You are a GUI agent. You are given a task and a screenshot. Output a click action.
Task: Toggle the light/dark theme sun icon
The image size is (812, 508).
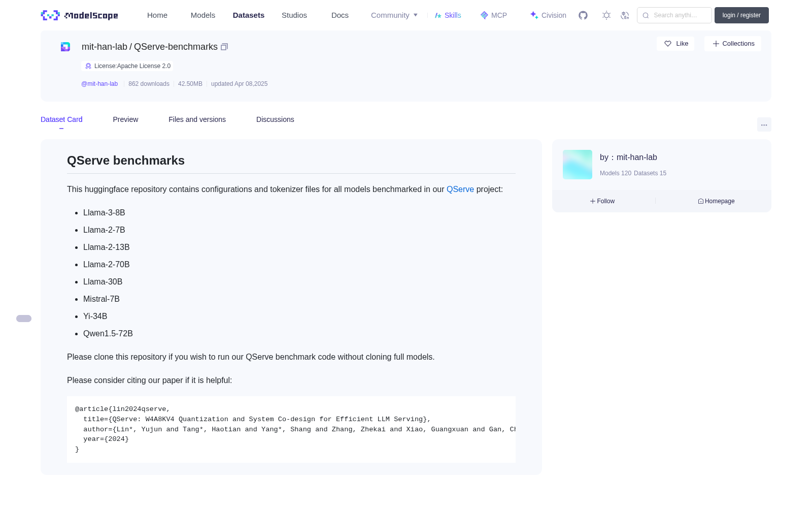[606, 15]
